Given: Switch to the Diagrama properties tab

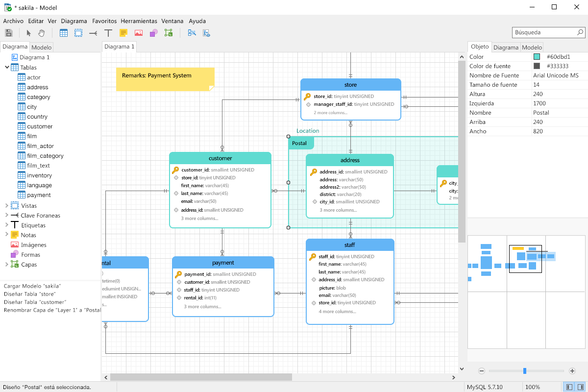Looking at the screenshot, I should [x=506, y=47].
